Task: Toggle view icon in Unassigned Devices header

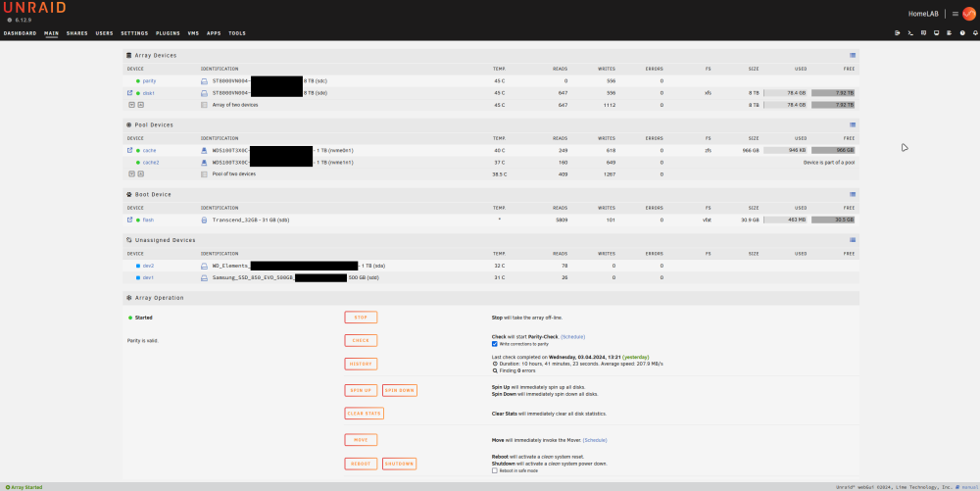Action: (853, 240)
